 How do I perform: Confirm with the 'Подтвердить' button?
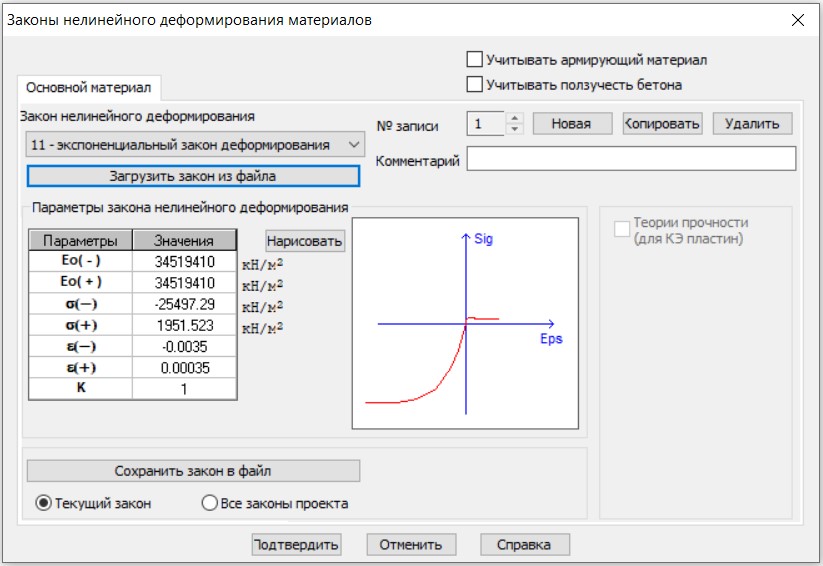[296, 545]
